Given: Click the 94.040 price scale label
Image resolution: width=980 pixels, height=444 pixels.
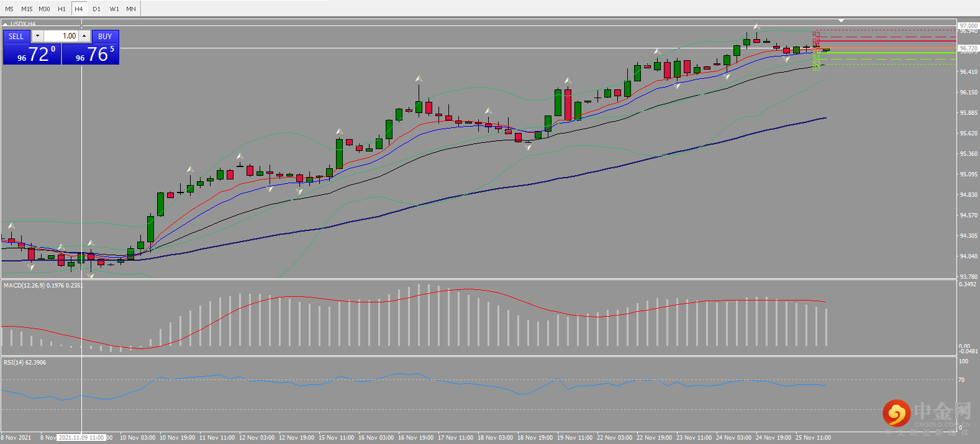Looking at the screenshot, I should click(968, 256).
